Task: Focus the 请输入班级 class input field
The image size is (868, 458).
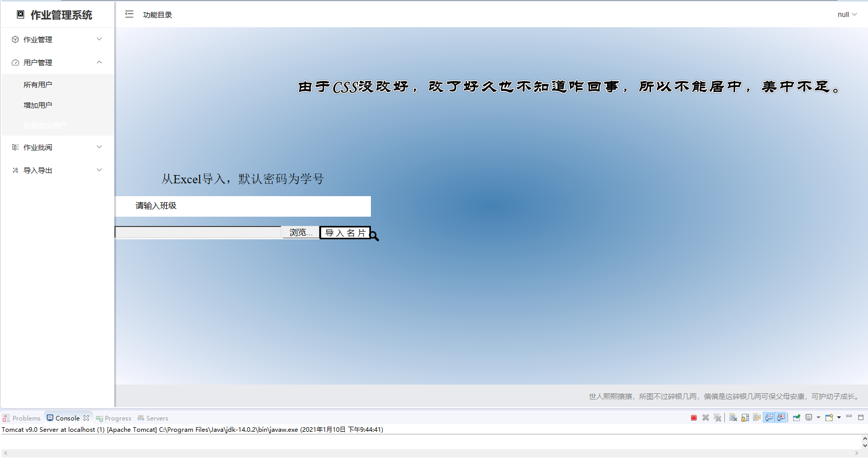Action: click(243, 206)
